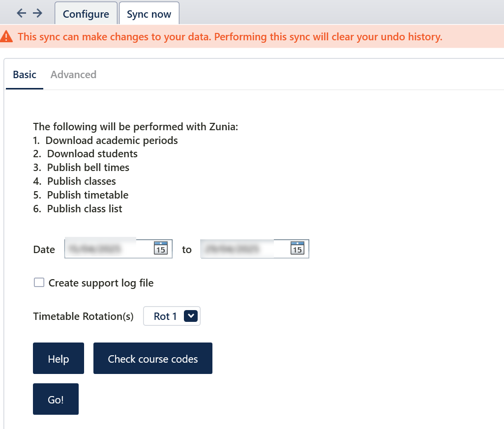
Task: Select the Sync now tab
Action: [149, 14]
